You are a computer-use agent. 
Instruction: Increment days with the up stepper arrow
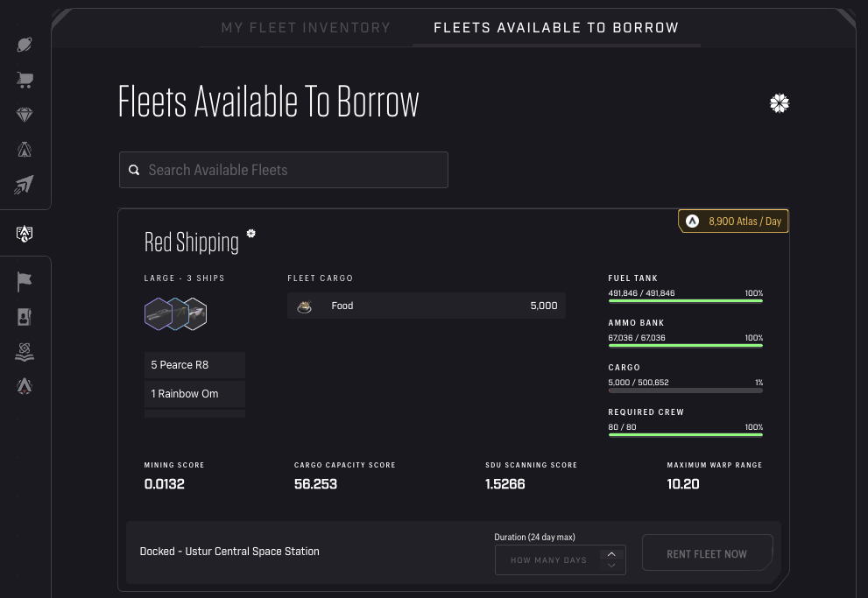pos(611,553)
